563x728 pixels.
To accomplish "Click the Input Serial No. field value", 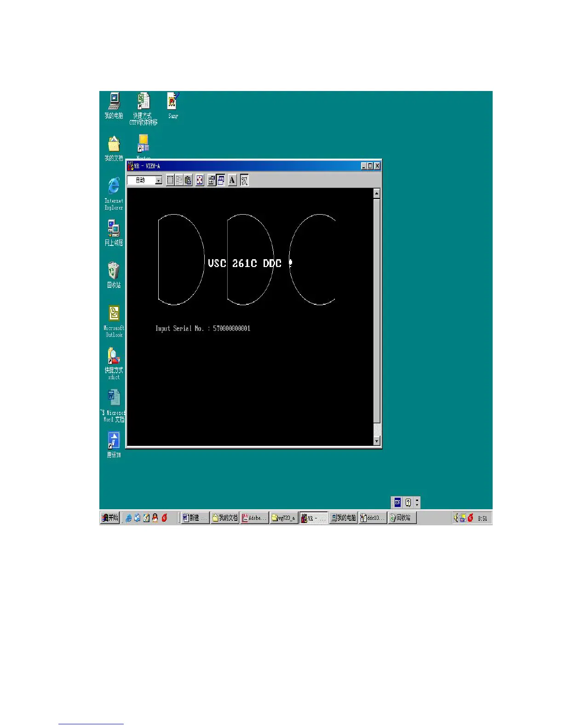I will tap(232, 328).
